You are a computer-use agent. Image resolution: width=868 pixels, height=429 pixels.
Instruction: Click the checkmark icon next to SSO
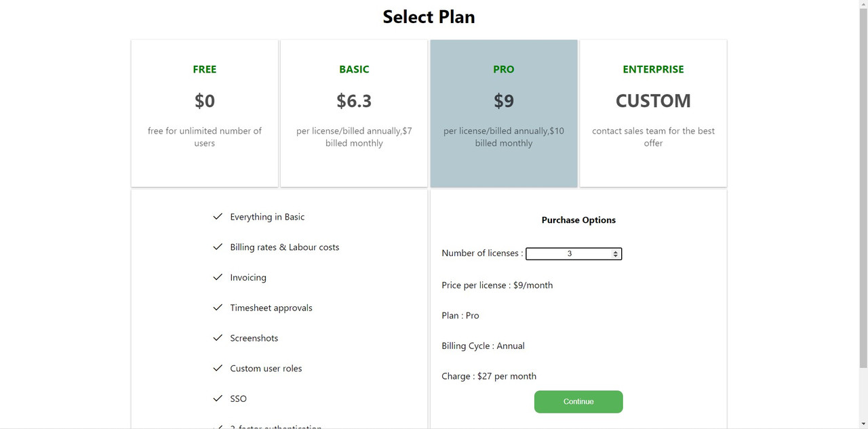tap(218, 399)
